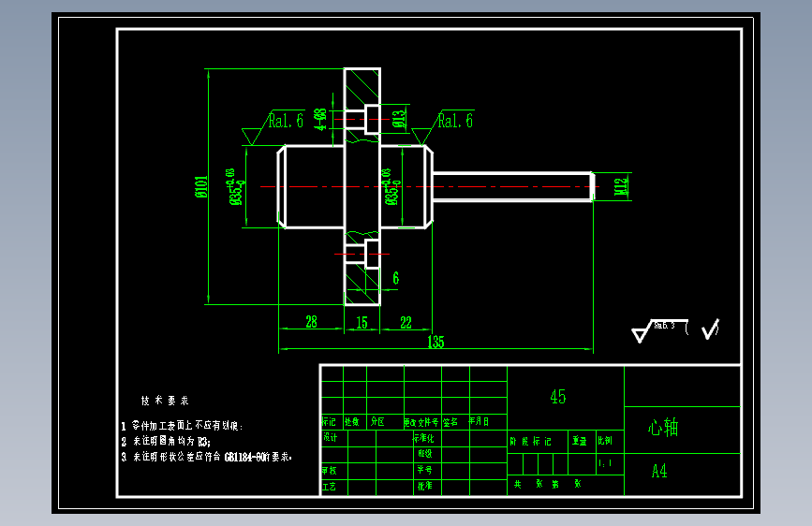Select material text 45 in title block
Viewport: 812px width, 526px height.
point(558,397)
